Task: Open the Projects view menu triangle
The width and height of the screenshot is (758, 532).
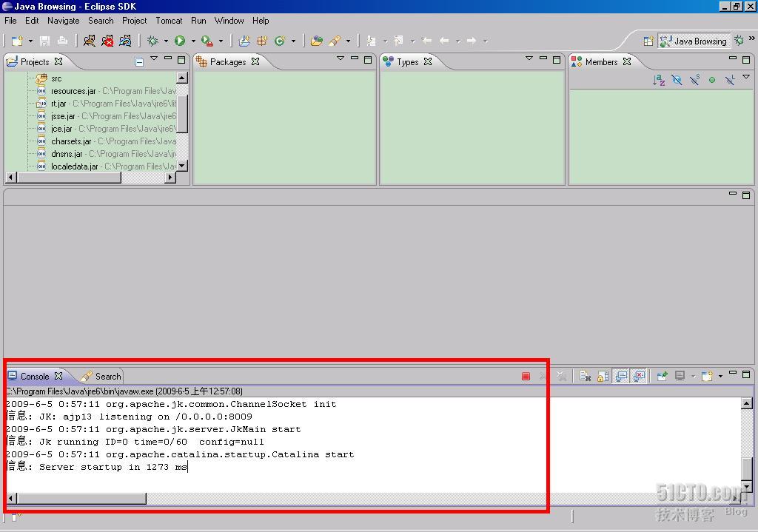Action: [x=154, y=59]
